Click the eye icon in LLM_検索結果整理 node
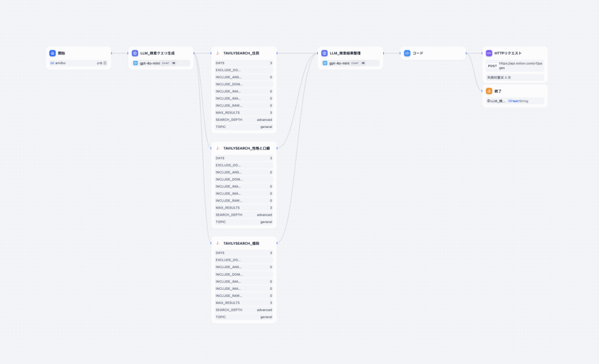The width and height of the screenshot is (599, 364). [x=363, y=63]
